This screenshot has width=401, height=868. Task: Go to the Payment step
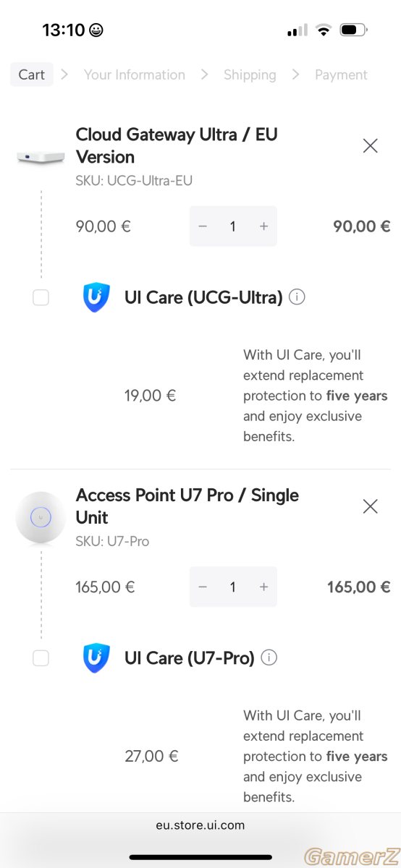coord(341,75)
